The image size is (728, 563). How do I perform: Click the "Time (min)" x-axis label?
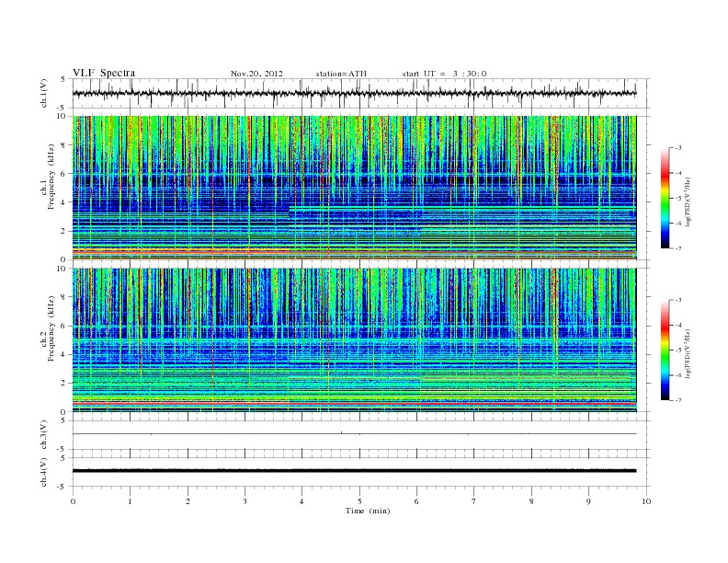(x=368, y=511)
